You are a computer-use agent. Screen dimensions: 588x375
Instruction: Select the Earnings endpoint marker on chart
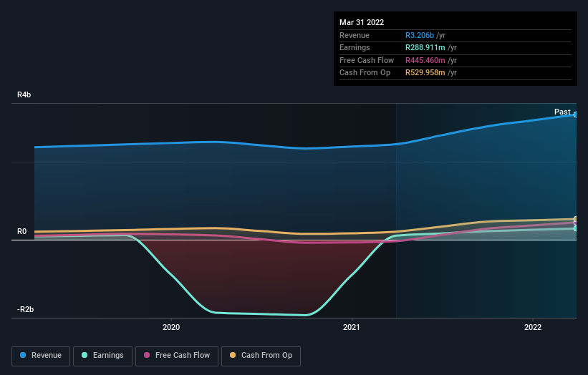click(x=576, y=228)
